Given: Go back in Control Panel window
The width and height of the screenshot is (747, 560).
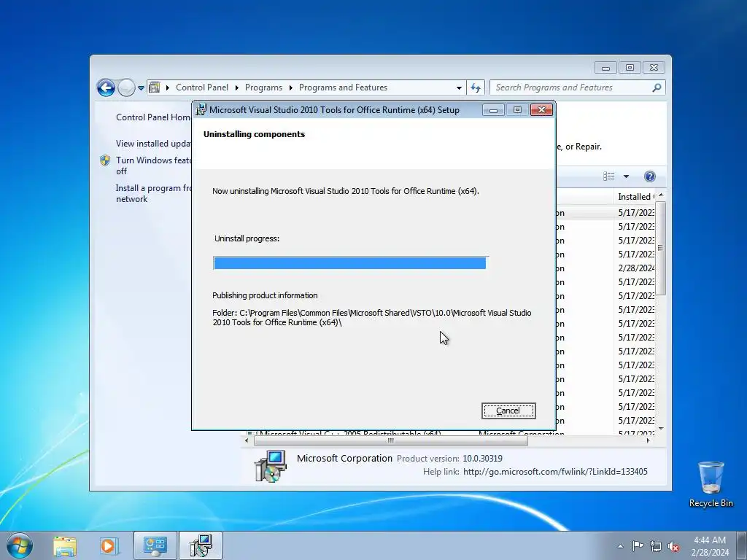Looking at the screenshot, I should click(x=106, y=87).
